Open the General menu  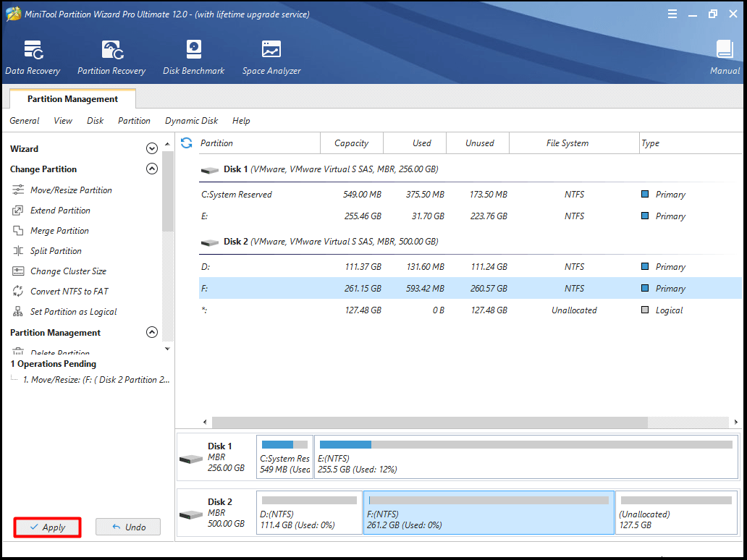[x=25, y=121]
